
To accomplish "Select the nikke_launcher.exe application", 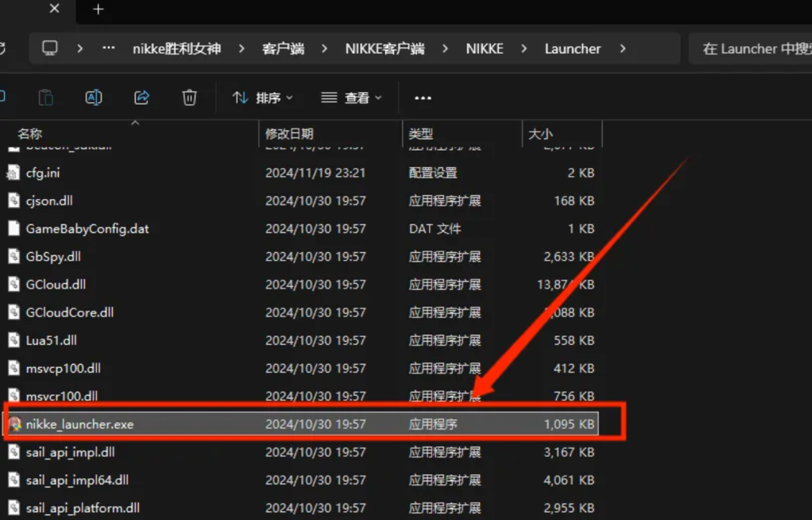I will tap(301, 424).
